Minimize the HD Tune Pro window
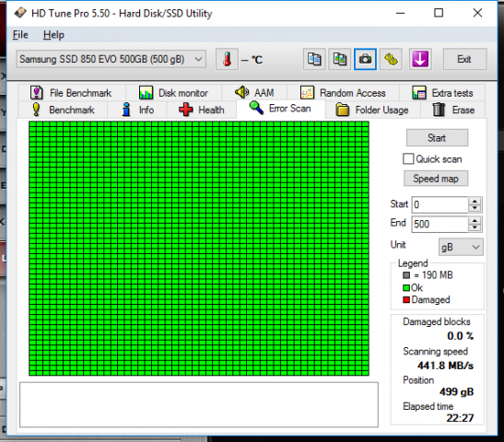 [x=400, y=13]
